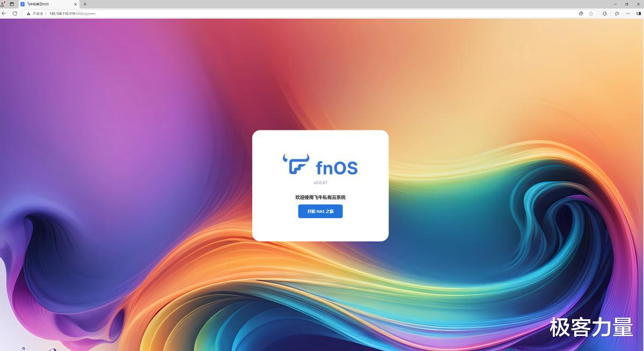Open the browser settings and more menu

(x=628, y=13)
